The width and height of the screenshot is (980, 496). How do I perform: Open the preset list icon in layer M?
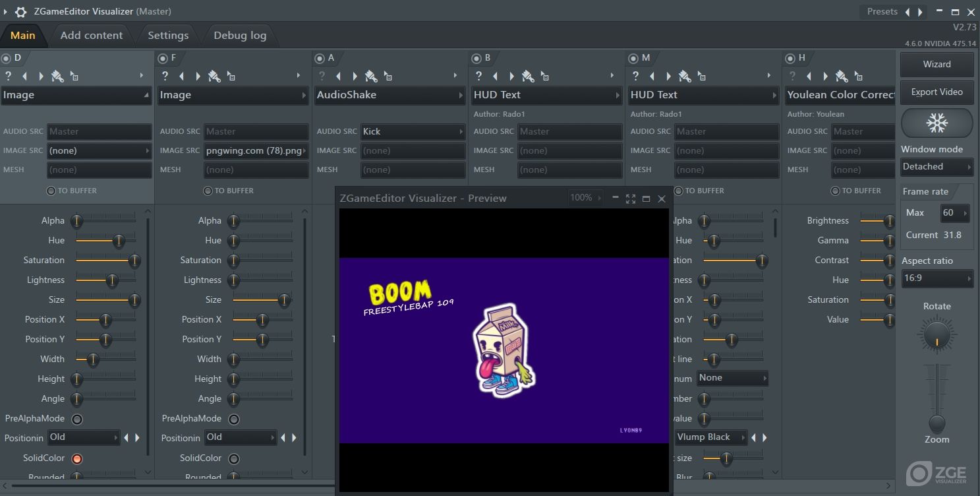point(701,77)
